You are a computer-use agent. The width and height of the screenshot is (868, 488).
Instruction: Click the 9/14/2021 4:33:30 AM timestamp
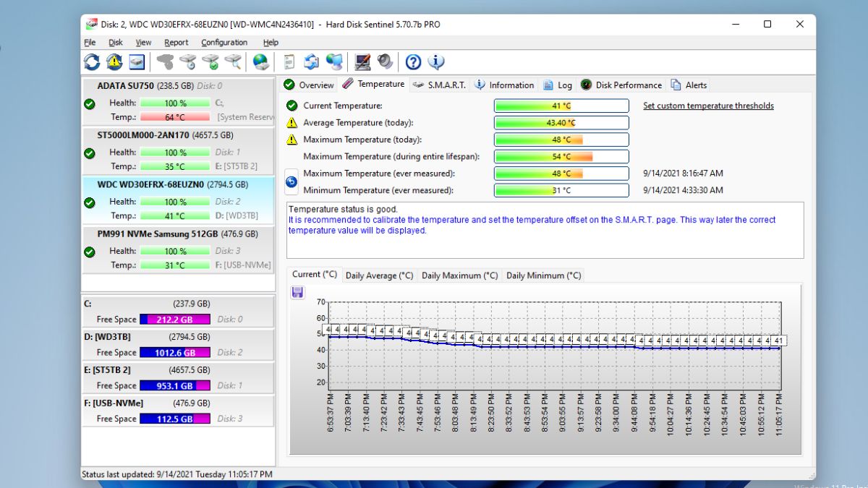pos(683,190)
